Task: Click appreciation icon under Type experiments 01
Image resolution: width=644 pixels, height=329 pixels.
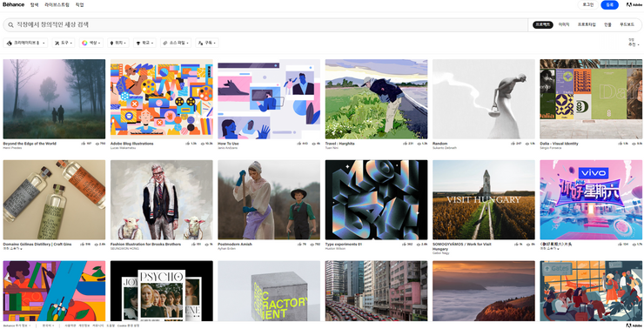Action: [404, 244]
